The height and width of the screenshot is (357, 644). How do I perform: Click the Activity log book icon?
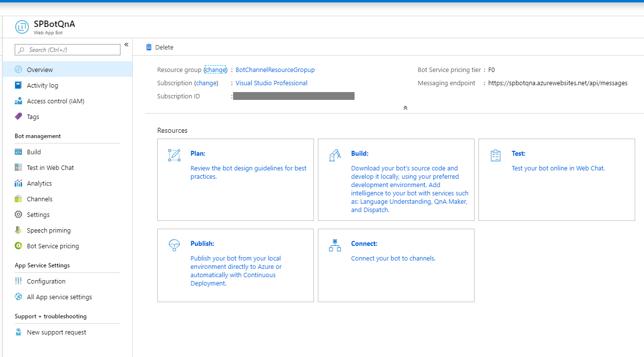click(x=18, y=85)
